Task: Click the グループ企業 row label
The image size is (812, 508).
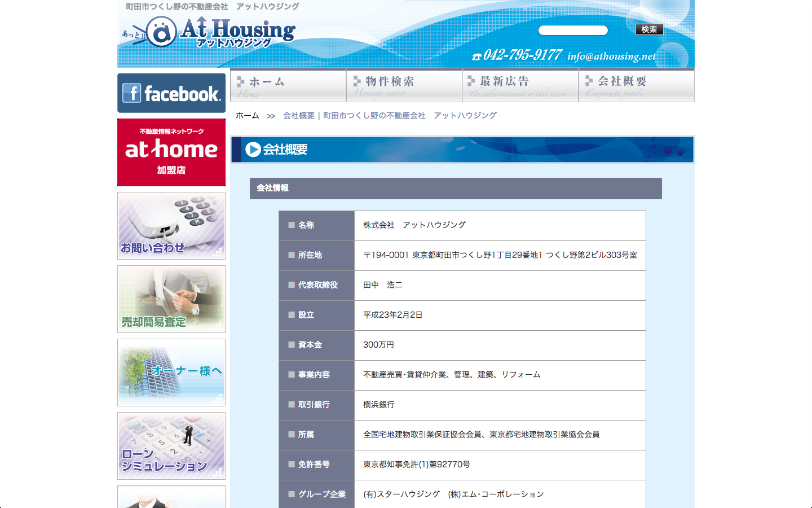Action: pyautogui.click(x=322, y=494)
